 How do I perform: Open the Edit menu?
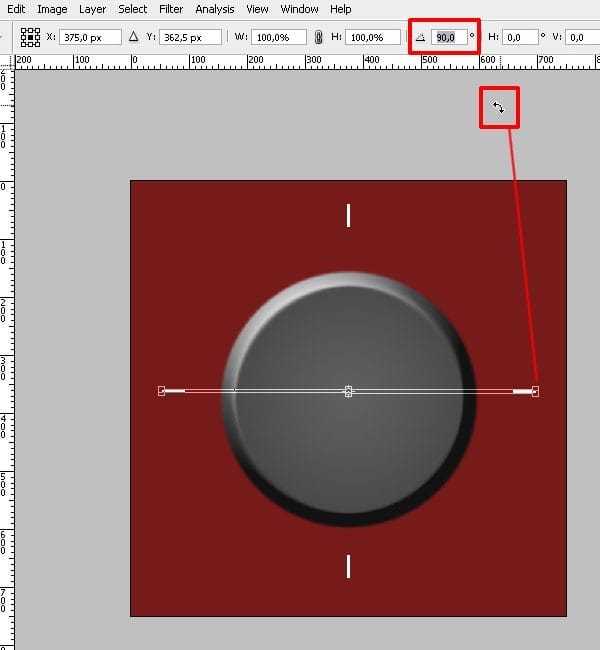point(16,9)
